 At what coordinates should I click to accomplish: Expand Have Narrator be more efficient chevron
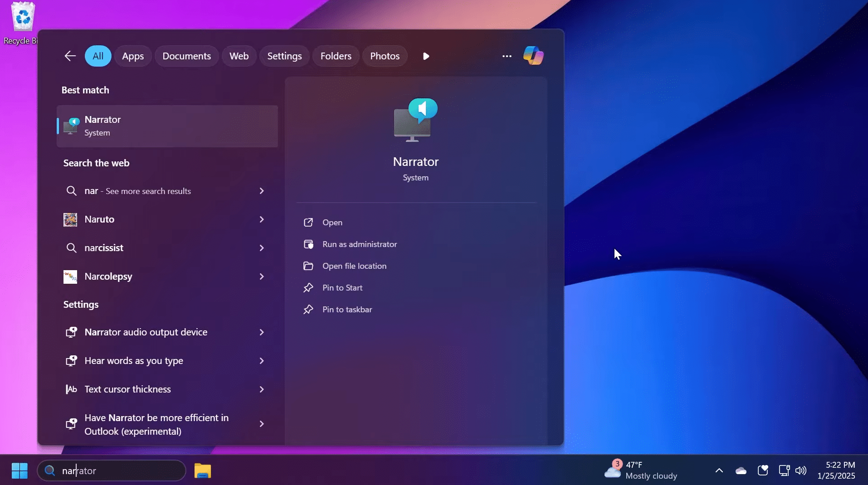click(262, 424)
